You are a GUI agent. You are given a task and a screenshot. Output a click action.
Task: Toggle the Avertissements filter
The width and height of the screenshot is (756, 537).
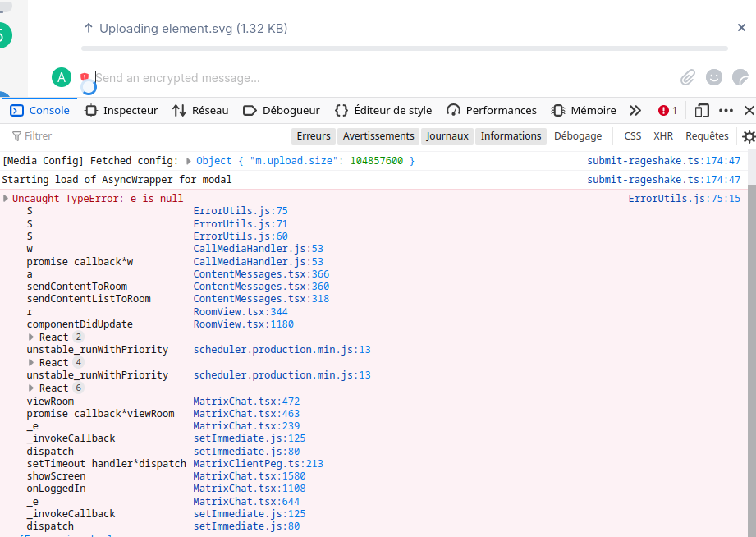378,136
